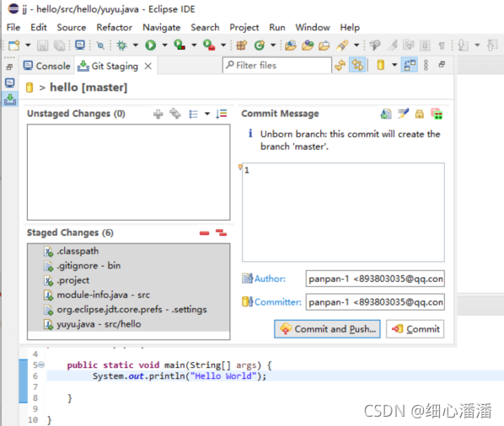504x426 pixels.
Task: Open the External Tools dropdown arrow
Action: 223,45
